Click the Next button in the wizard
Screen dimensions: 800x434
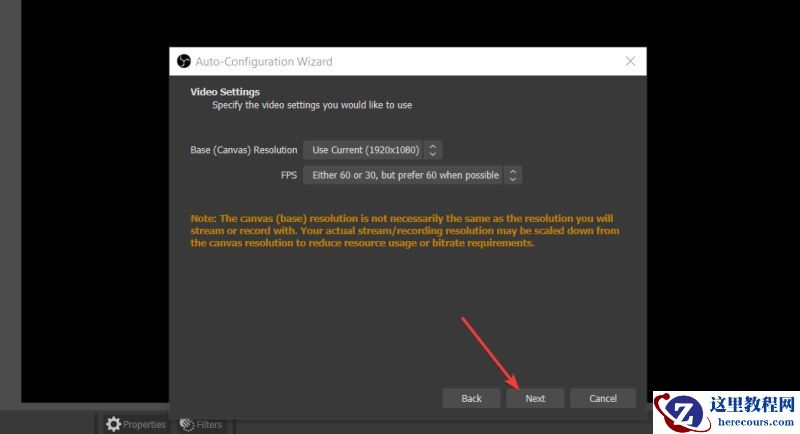(535, 398)
